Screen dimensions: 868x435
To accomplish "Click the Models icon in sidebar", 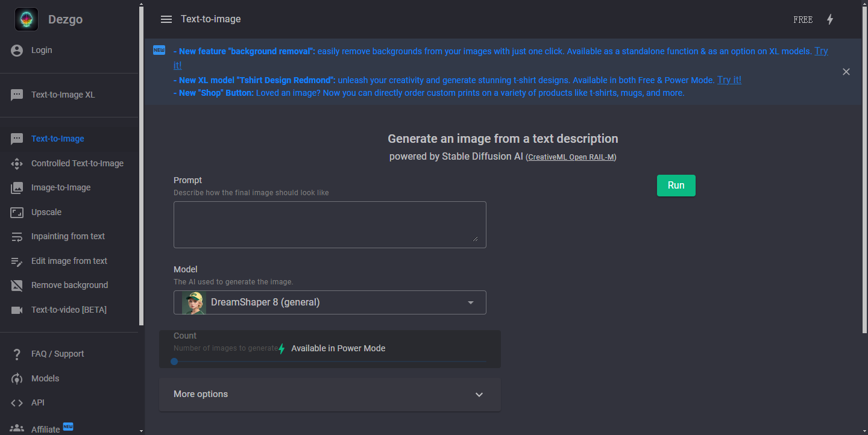I will [x=17, y=379].
